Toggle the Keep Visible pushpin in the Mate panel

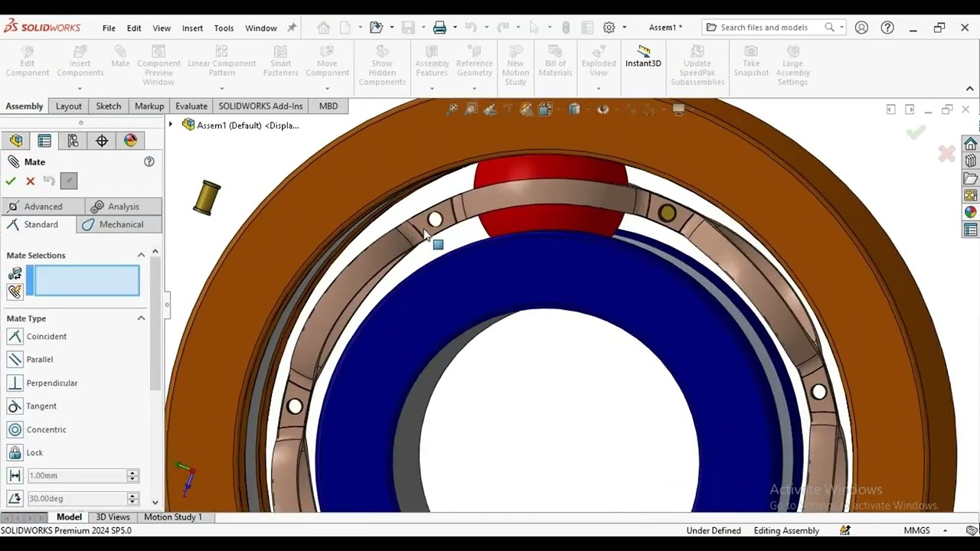click(x=69, y=181)
